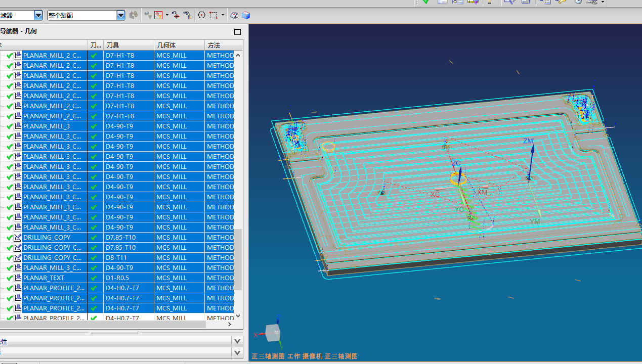This screenshot has width=642, height=364.
Task: Open the 整个装配 scope dropdown
Action: click(x=120, y=16)
